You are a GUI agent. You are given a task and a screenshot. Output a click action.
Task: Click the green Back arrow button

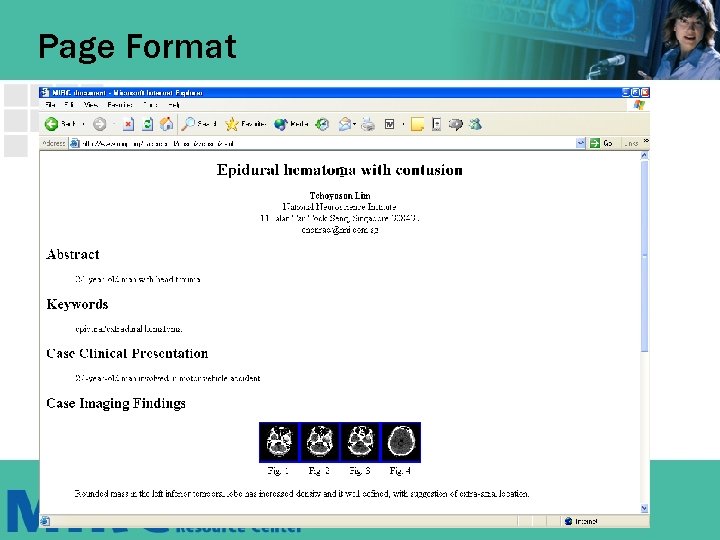pos(51,124)
